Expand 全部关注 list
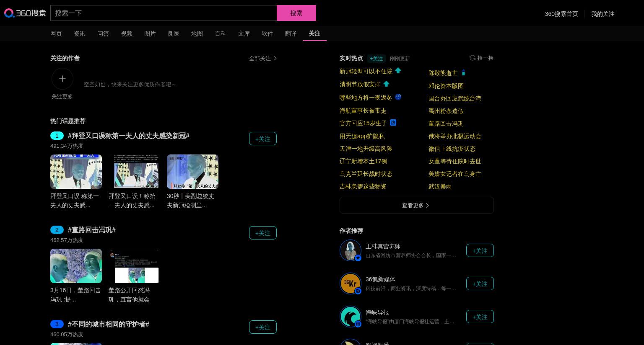The width and height of the screenshot is (644, 345). click(263, 58)
